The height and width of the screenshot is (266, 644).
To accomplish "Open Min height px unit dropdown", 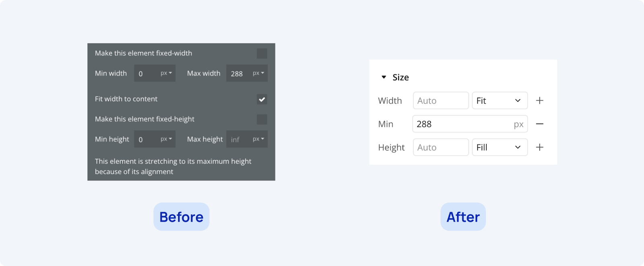I will (166, 139).
